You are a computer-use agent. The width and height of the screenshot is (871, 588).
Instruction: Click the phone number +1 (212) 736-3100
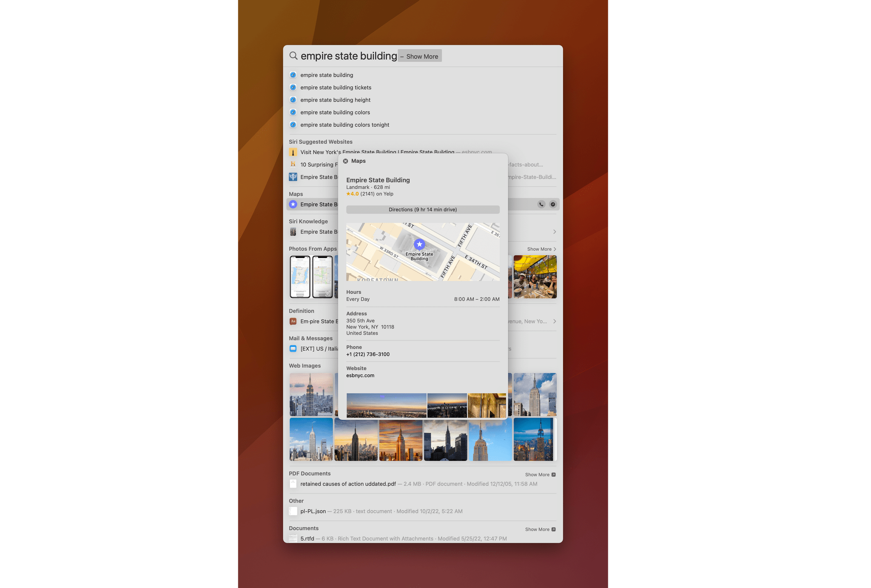368,354
